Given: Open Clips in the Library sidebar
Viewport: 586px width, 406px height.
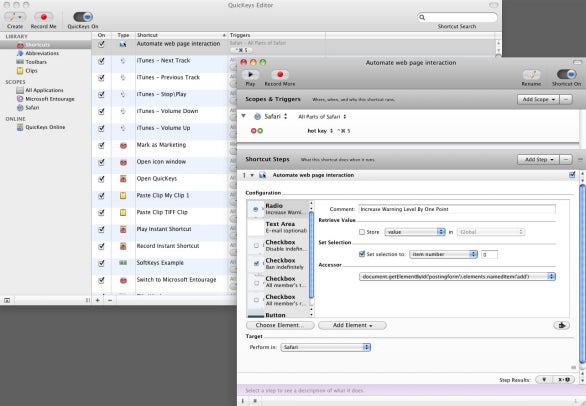Looking at the screenshot, I should coord(31,71).
